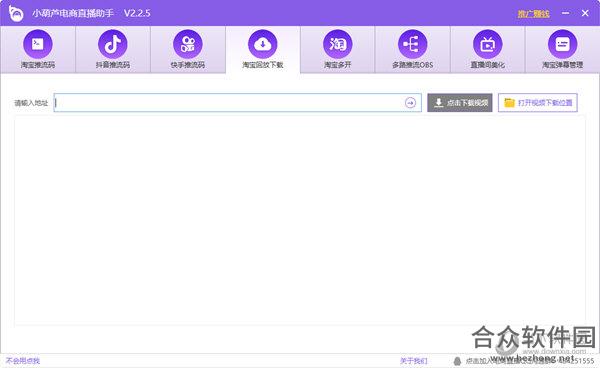Open the 直播间美化 TV icon

[488, 44]
